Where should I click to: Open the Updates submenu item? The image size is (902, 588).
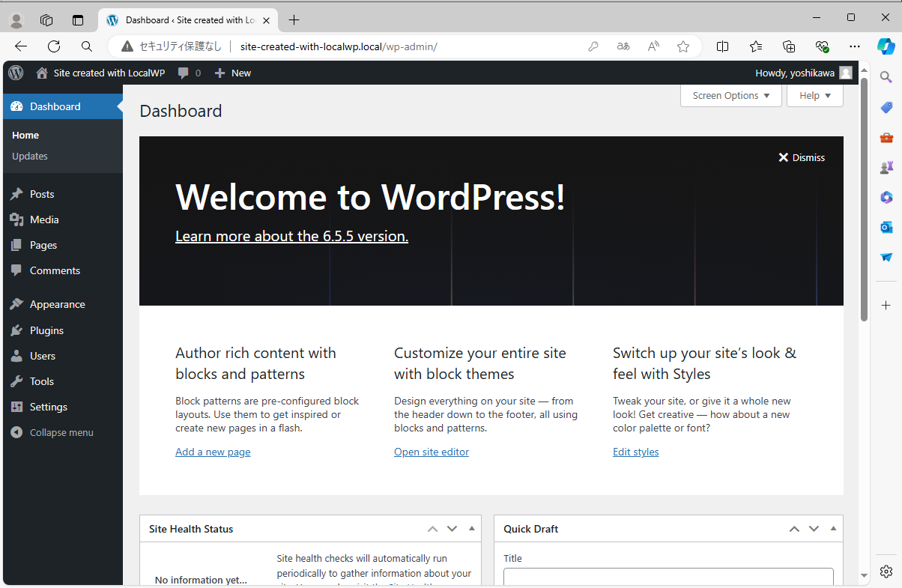[30, 156]
